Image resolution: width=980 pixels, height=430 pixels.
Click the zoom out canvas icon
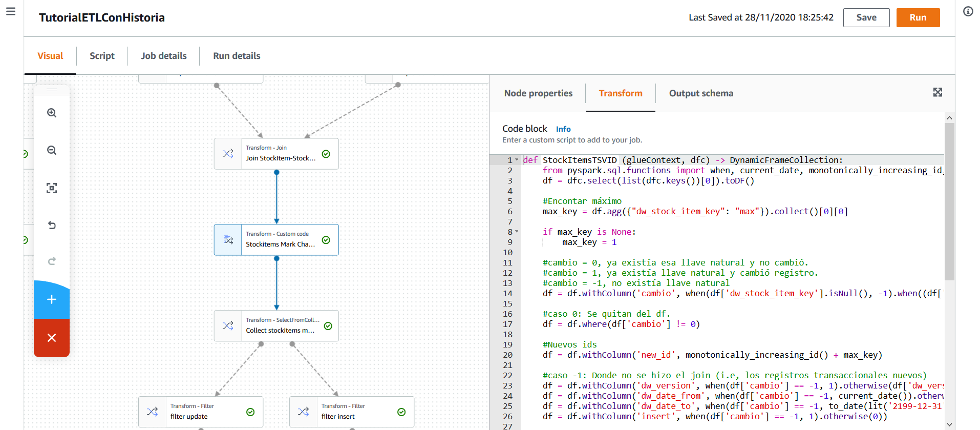pyautogui.click(x=52, y=150)
